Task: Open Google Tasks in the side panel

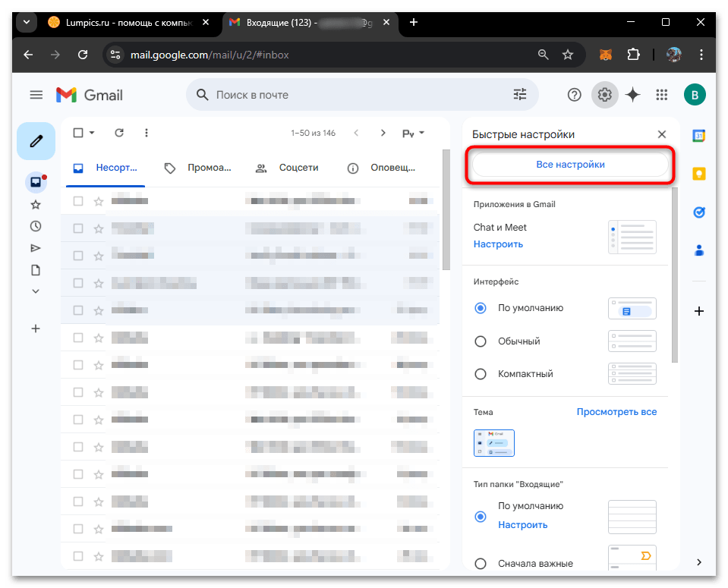Action: pyautogui.click(x=698, y=212)
